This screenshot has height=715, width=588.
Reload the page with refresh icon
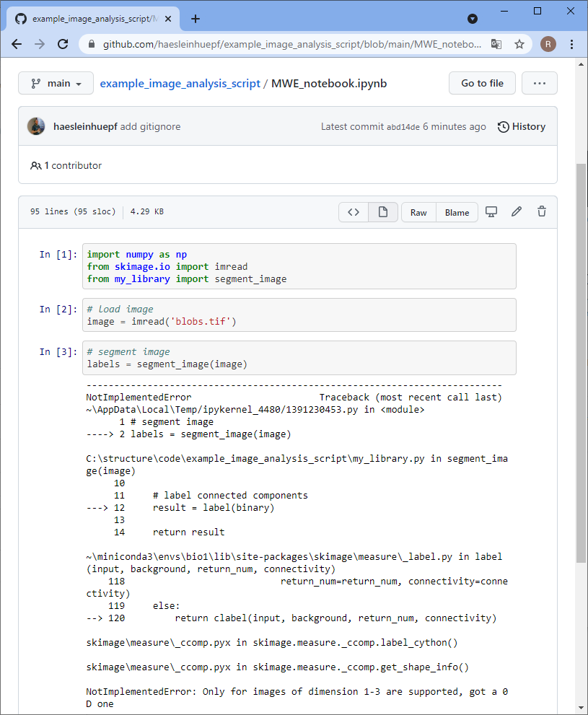point(63,44)
